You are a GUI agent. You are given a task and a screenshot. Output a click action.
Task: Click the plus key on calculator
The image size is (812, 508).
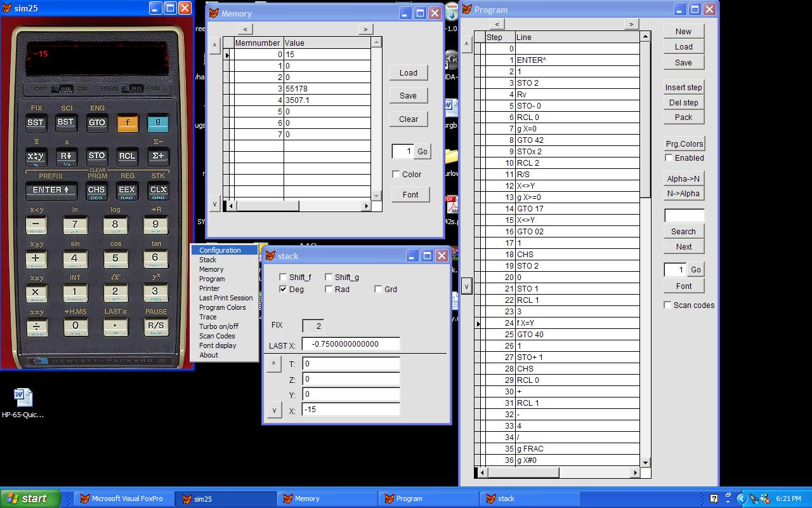36,259
